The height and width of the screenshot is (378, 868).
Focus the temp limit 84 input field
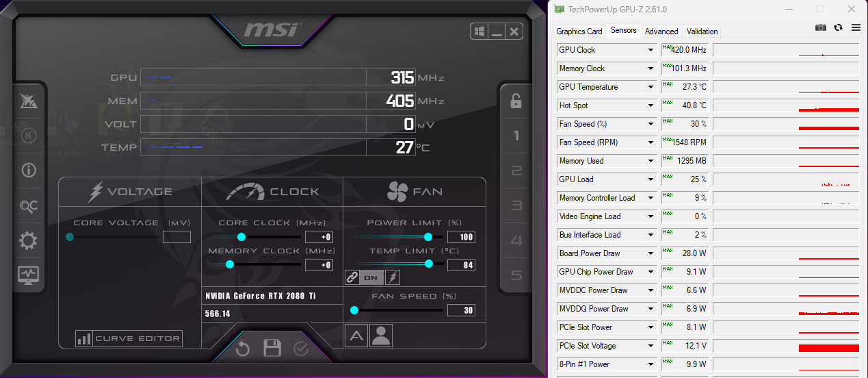point(461,265)
